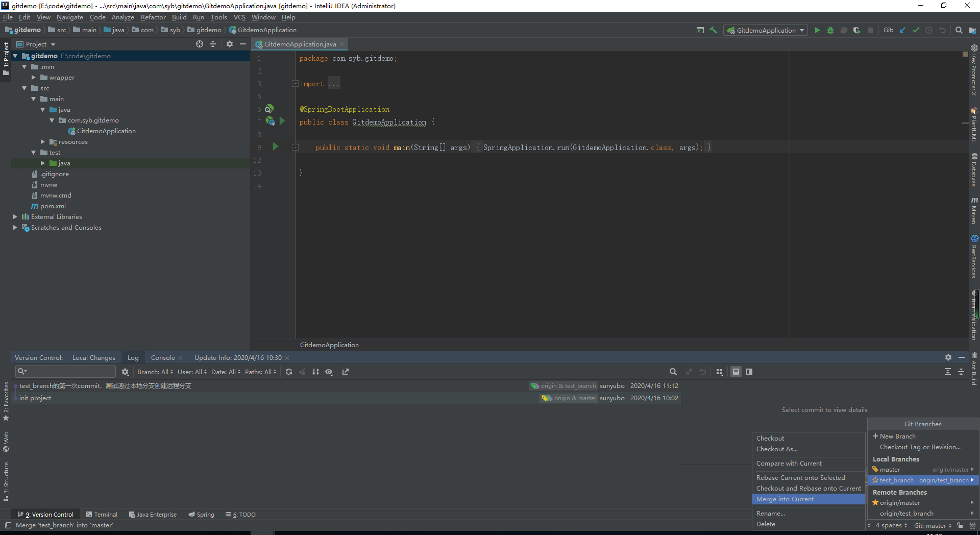Click the Run Anything terminal-window icon
This screenshot has width=980, height=535.
[x=700, y=30]
